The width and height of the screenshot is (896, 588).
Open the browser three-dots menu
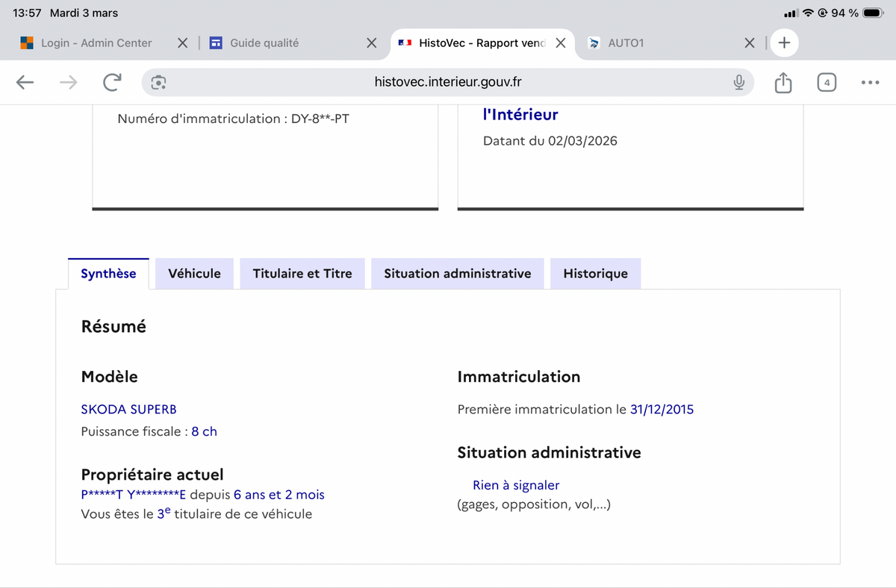(x=870, y=82)
